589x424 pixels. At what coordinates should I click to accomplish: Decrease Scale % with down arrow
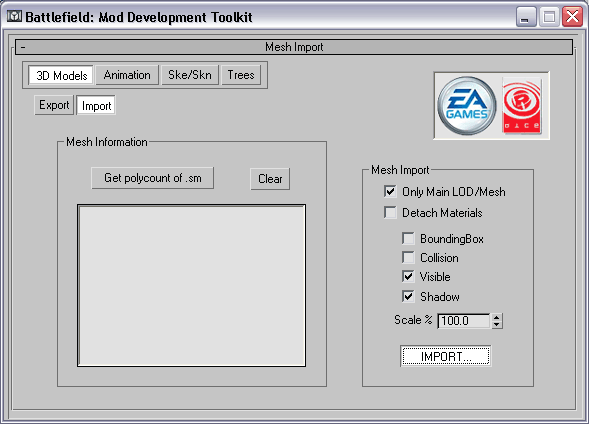(497, 325)
